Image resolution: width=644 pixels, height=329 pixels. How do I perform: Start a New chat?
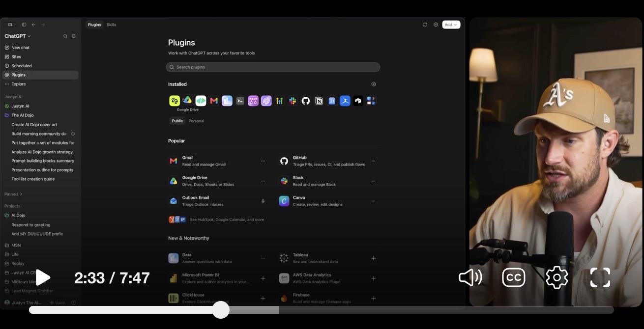tap(40, 48)
